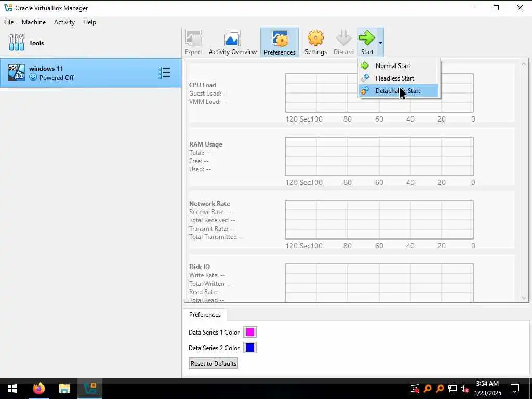The image size is (532, 399).
Task: Open the Help menu
Action: [x=89, y=22]
